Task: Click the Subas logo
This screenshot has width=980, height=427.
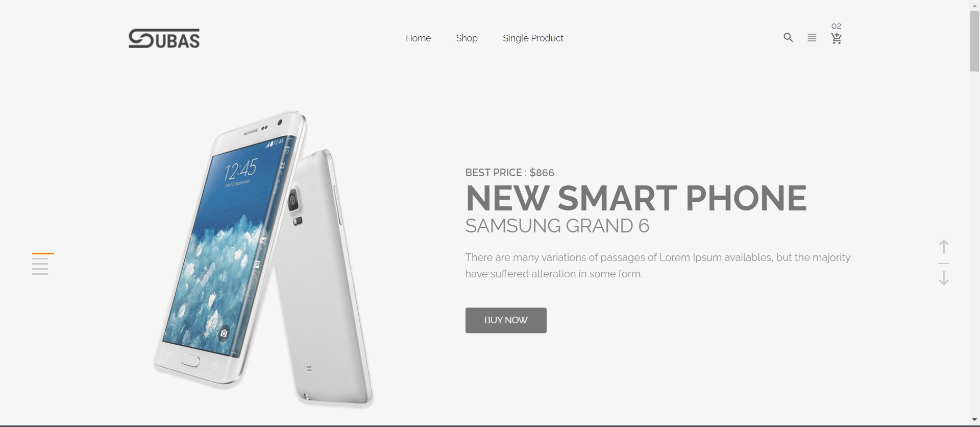Action: click(164, 38)
